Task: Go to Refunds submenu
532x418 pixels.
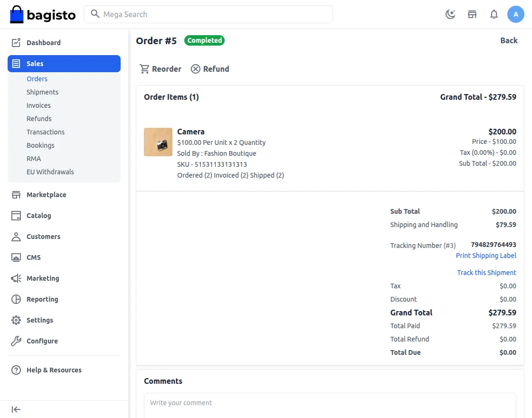Action: pos(39,118)
